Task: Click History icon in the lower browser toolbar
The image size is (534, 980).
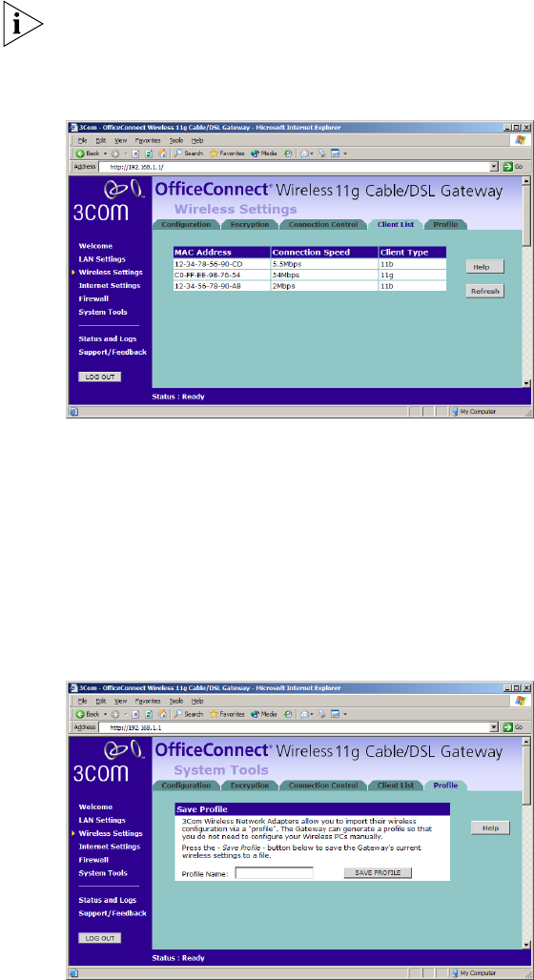Action: [288, 714]
